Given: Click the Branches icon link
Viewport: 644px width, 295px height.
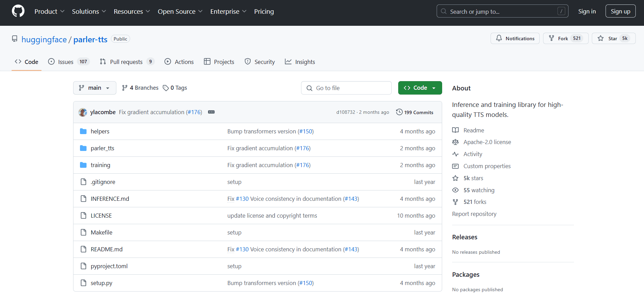Looking at the screenshot, I should (x=125, y=88).
